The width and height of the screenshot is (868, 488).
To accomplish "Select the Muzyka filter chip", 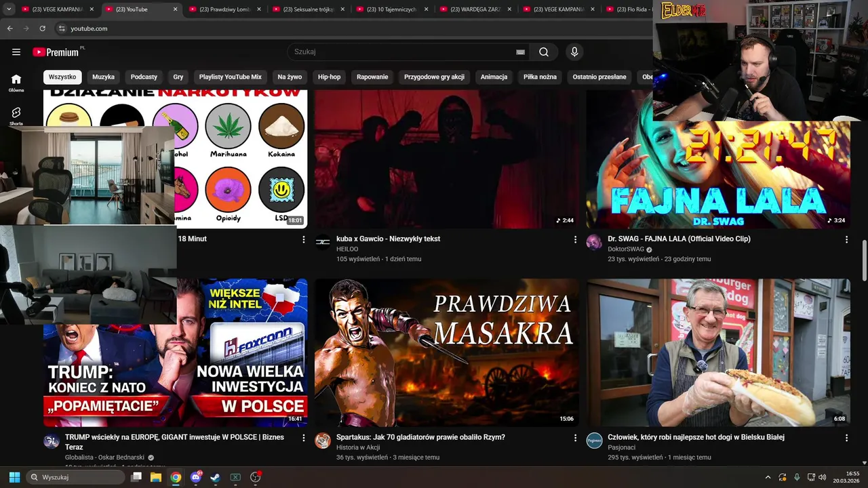I will point(103,77).
